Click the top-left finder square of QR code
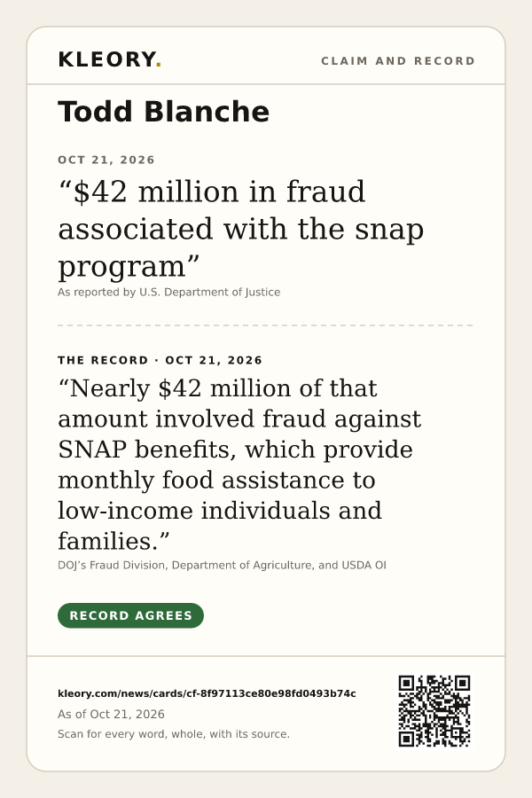 (406, 683)
